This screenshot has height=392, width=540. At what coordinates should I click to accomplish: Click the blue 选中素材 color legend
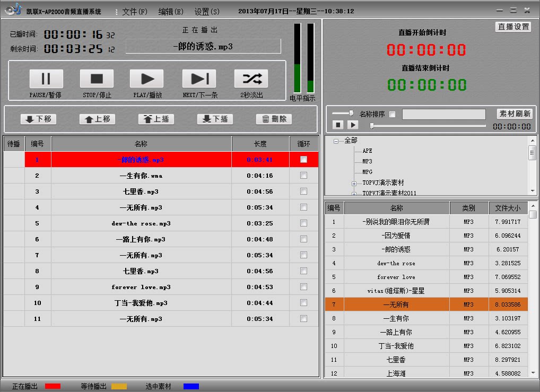pos(191,387)
